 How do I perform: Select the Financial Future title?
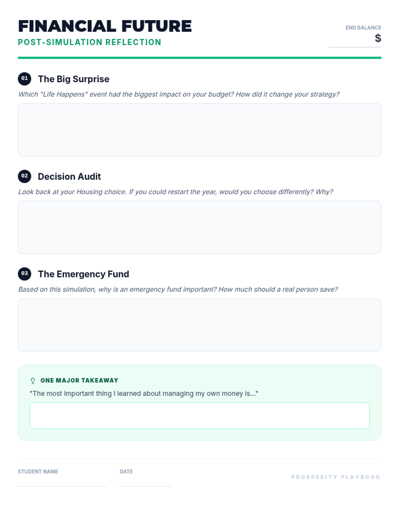(105, 26)
